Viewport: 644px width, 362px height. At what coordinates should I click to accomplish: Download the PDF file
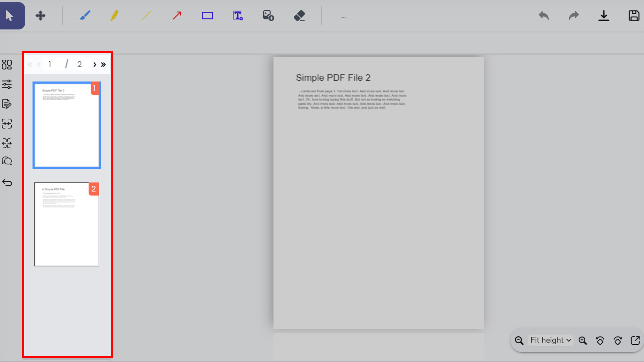[604, 16]
